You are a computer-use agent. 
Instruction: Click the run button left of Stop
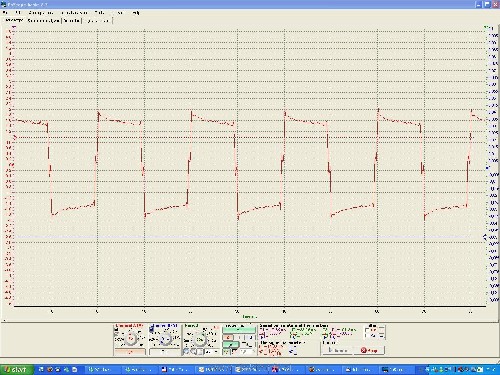(337, 350)
